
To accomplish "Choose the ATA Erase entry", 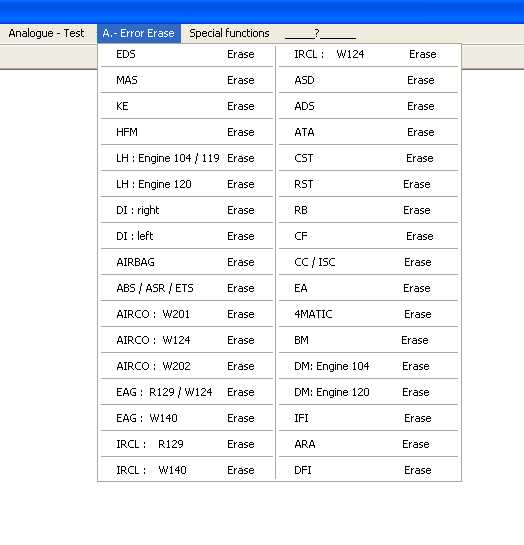I will tap(368, 132).
